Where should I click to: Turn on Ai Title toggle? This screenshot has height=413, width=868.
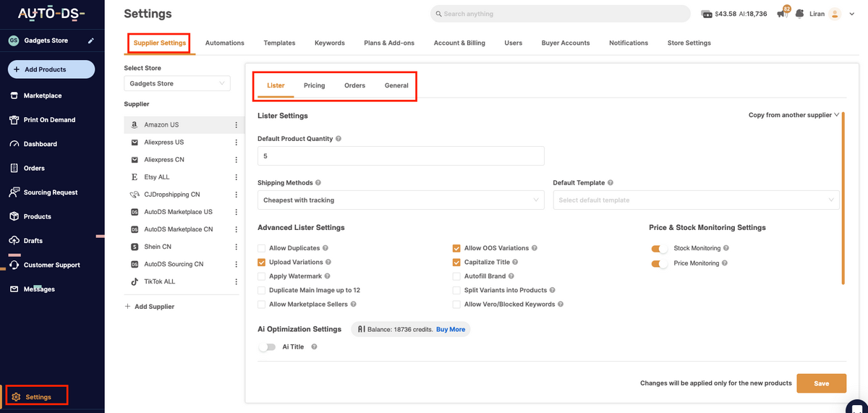(x=267, y=347)
